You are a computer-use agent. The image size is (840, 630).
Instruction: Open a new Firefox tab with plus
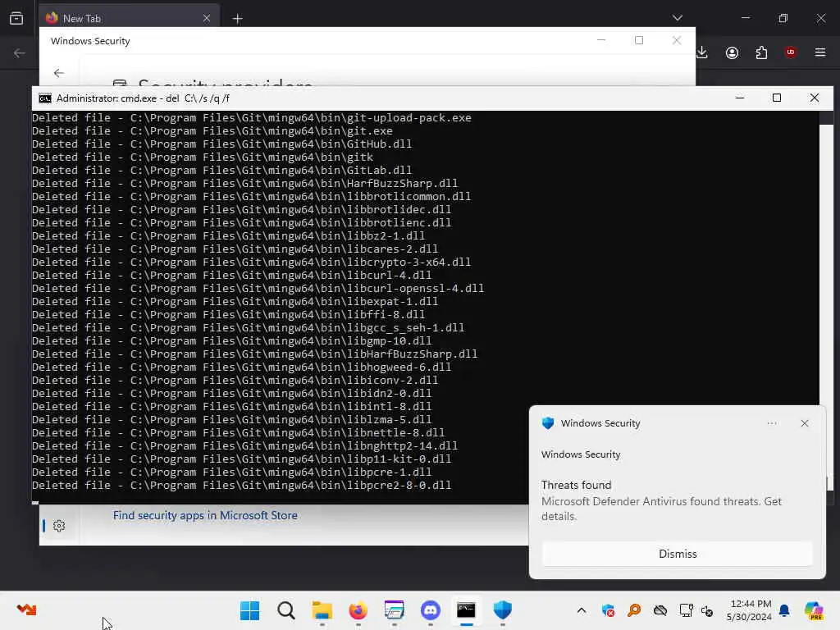click(237, 19)
